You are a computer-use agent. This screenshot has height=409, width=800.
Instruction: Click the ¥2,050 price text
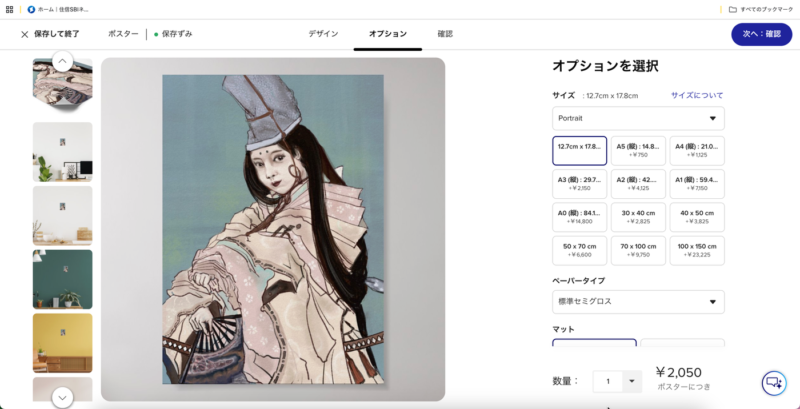(679, 373)
